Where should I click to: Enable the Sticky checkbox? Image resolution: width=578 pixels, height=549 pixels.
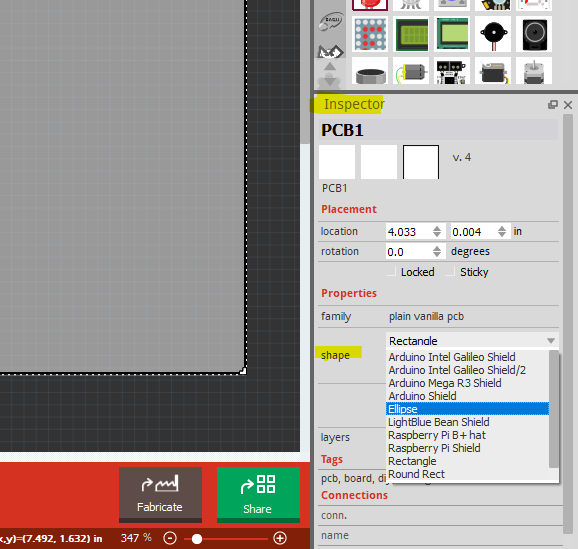tap(450, 271)
